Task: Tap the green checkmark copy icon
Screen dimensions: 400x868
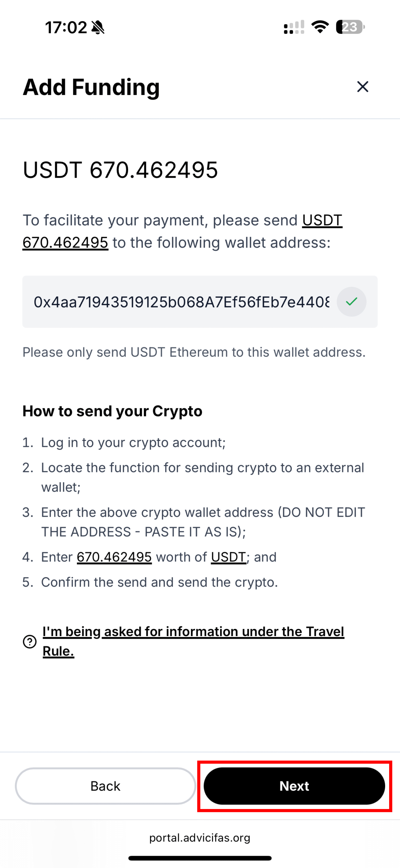Action: click(351, 301)
